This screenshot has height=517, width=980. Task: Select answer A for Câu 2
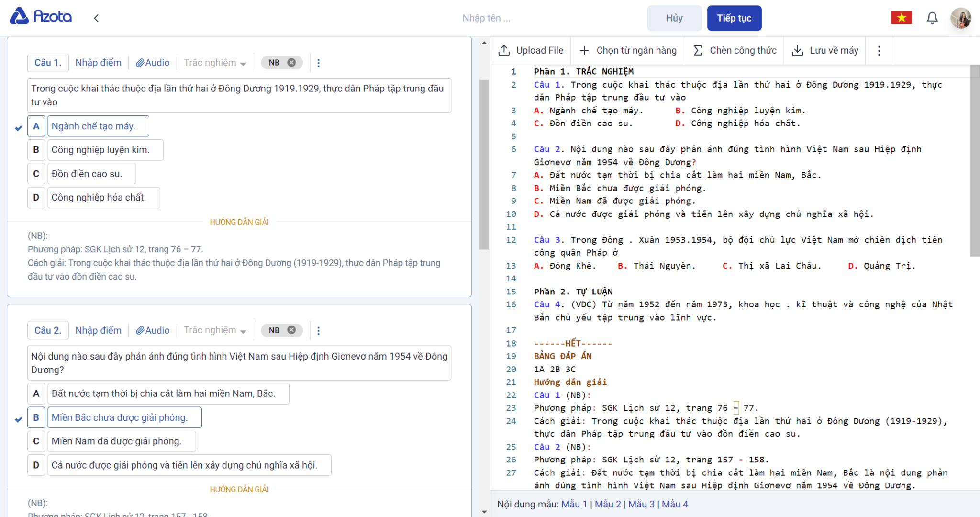point(36,393)
